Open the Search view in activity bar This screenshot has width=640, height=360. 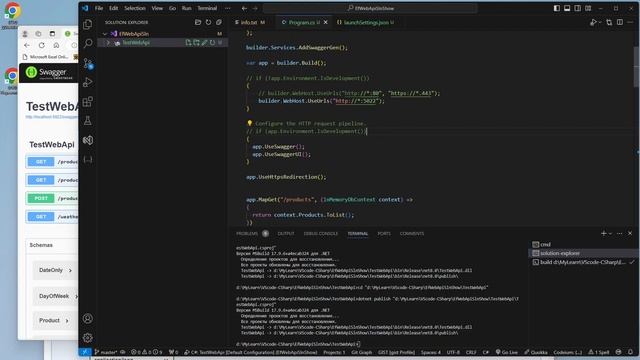[x=87, y=43]
